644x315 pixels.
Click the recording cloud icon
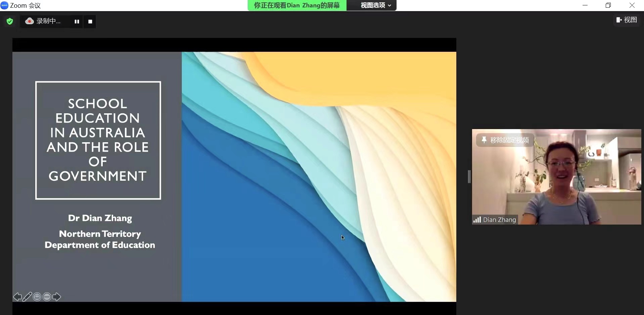pos(30,21)
